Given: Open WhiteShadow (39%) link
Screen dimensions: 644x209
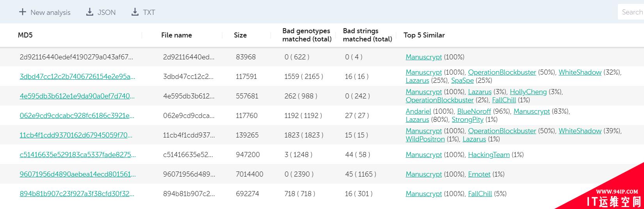Looking at the screenshot, I should (580, 131).
